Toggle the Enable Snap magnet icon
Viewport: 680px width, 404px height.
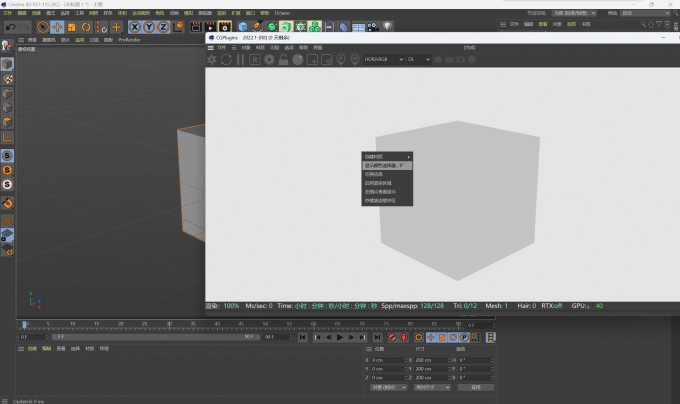[7, 202]
